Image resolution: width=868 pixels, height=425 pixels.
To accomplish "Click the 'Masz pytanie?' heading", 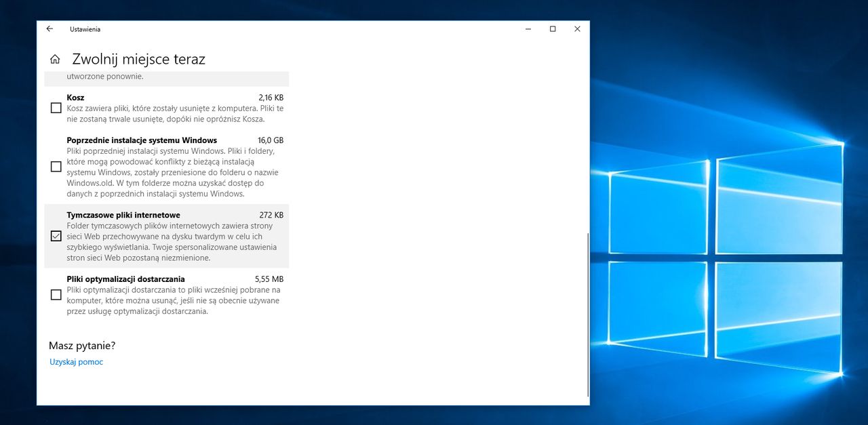I will click(82, 346).
